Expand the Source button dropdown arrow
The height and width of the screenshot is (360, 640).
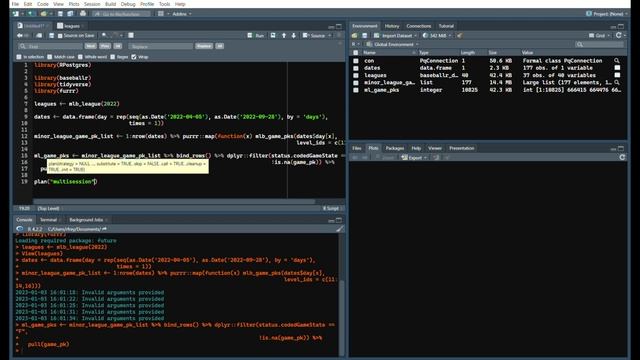(330, 36)
